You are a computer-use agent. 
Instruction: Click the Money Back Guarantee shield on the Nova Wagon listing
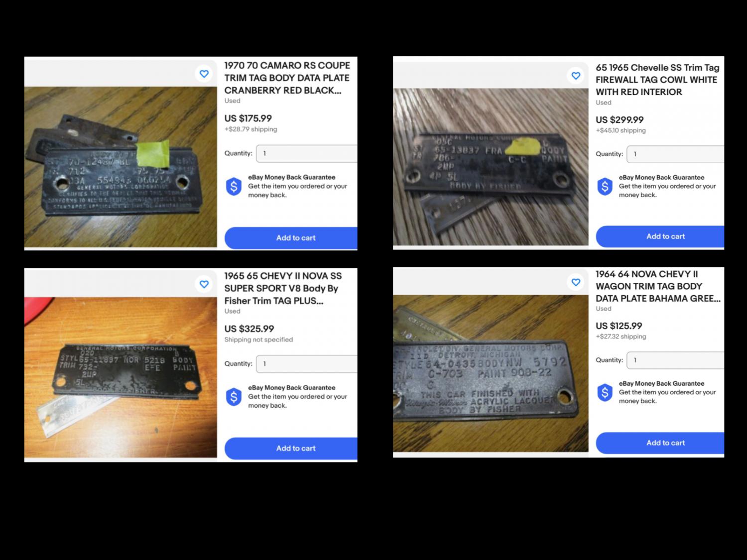tap(605, 393)
